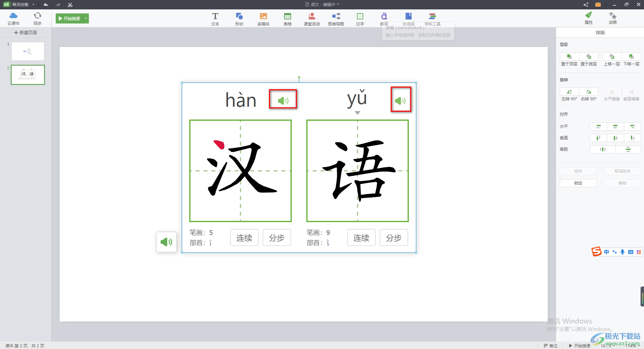Toggle Sogou IME Chinese/English mode 中
The width and height of the screenshot is (644, 349).
(606, 252)
